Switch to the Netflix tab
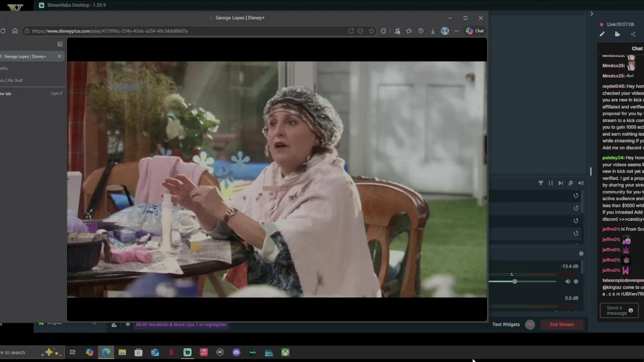The width and height of the screenshot is (644, 362). pos(31,68)
